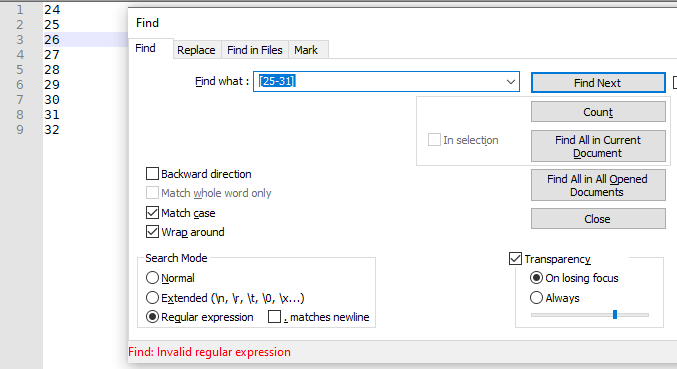This screenshot has height=369, width=677.
Task: Close the Find dialog with Close button
Action: tap(598, 219)
